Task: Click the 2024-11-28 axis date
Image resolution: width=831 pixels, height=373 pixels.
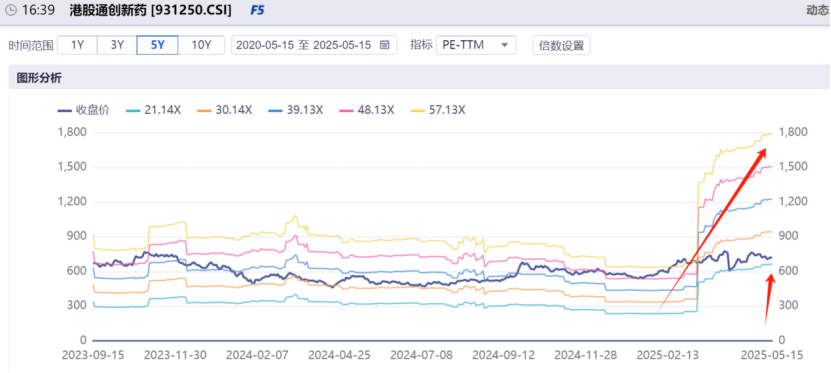Action: click(x=586, y=355)
